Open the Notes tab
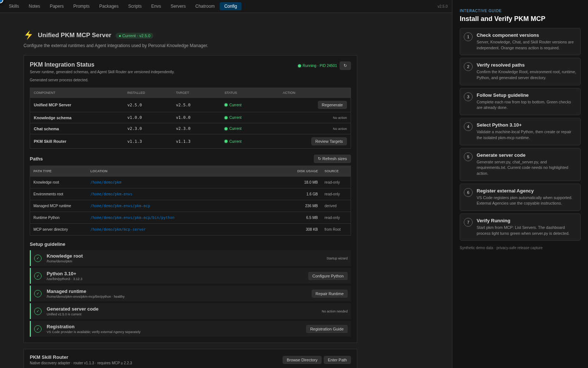This screenshot has width=588, height=368. click(35, 6)
